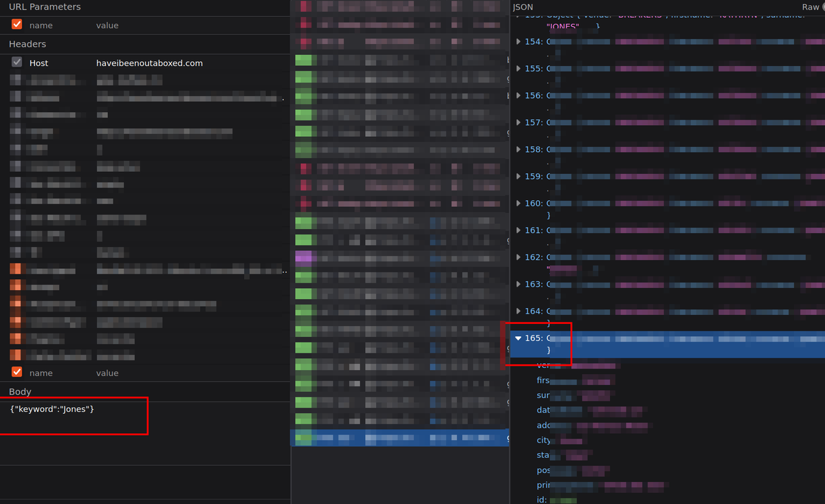Click the Host header name

(38, 63)
